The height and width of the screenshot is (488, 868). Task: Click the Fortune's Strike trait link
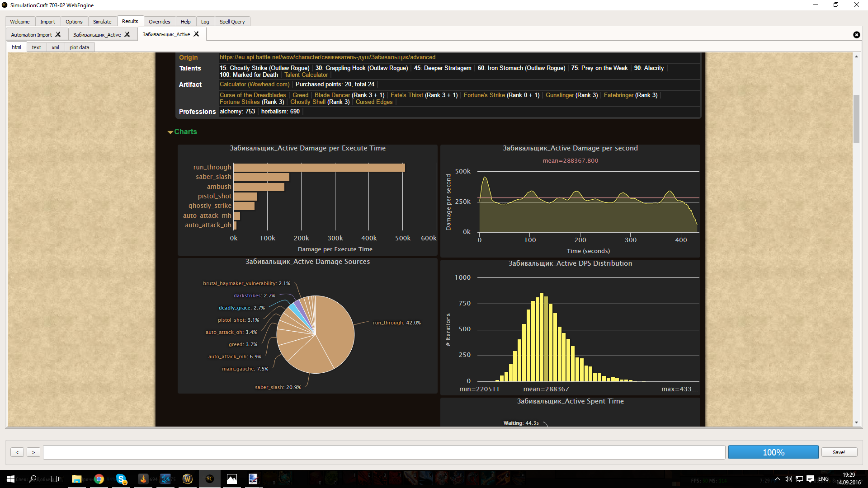[484, 95]
